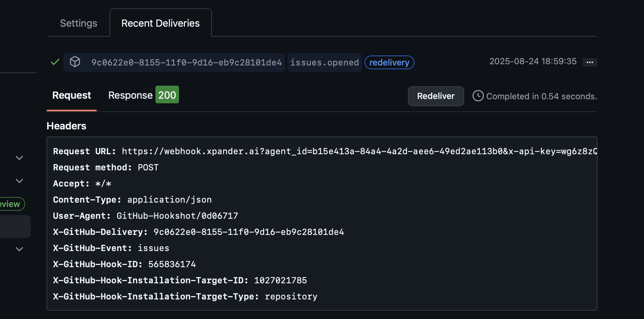
Task: View the Response tab
Action: pyautogui.click(x=130, y=95)
